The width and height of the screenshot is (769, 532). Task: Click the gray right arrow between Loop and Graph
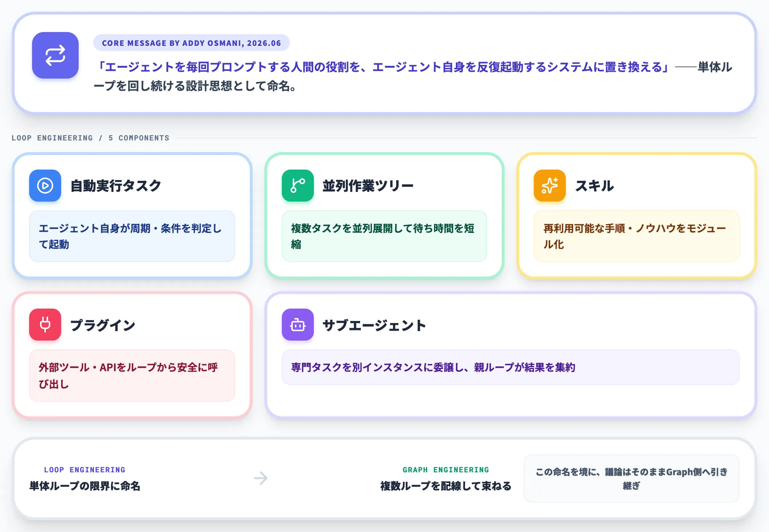pyautogui.click(x=261, y=478)
